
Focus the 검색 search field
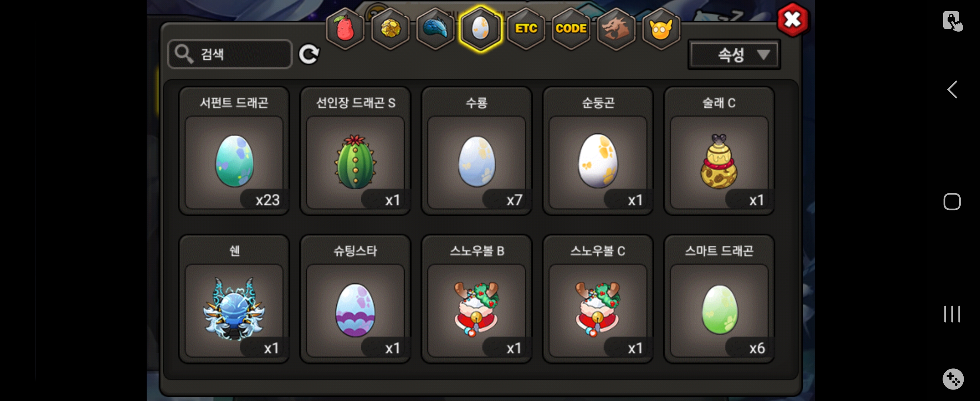tap(230, 54)
